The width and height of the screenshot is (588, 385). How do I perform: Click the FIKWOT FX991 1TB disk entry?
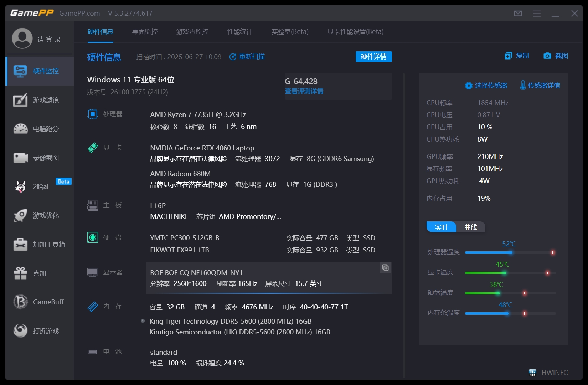180,250
